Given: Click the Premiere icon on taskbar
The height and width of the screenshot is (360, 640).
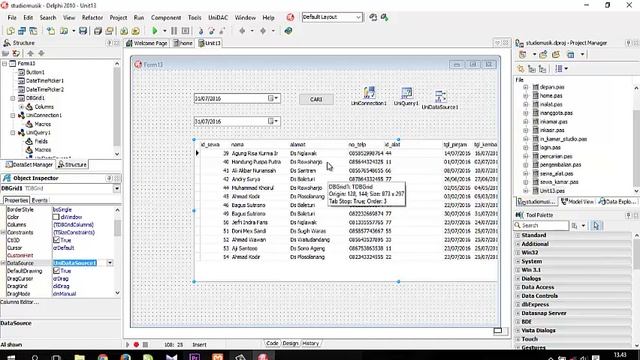Looking at the screenshot, I should (195, 357).
